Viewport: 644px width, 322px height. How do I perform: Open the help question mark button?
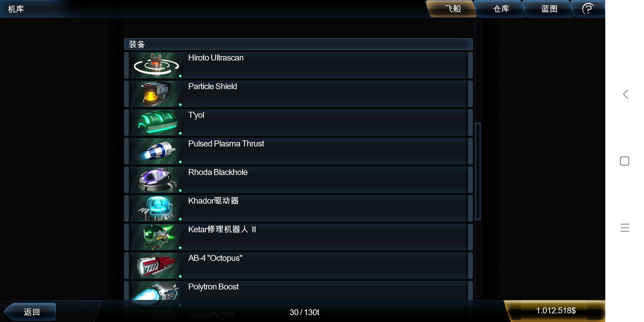coord(588,9)
